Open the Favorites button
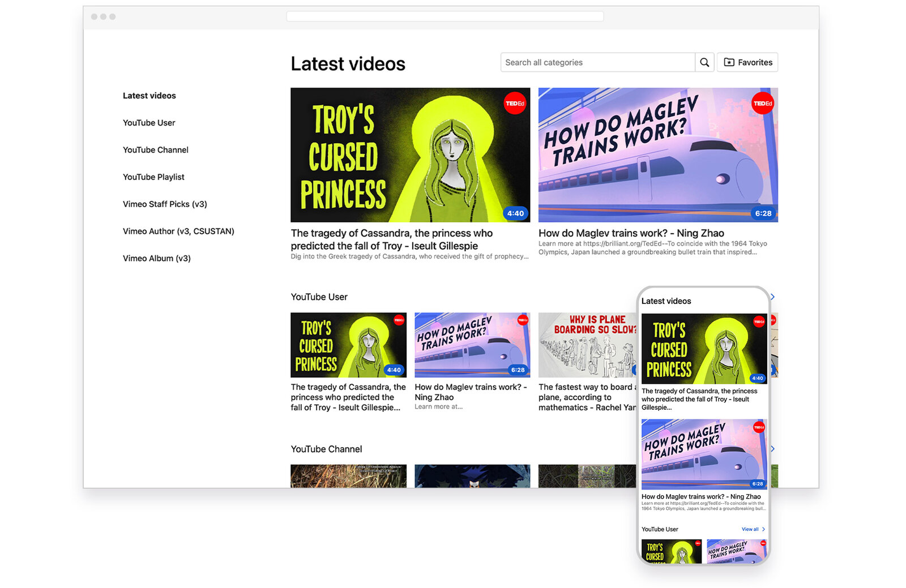Image resolution: width=906 pixels, height=588 pixels. [x=747, y=62]
